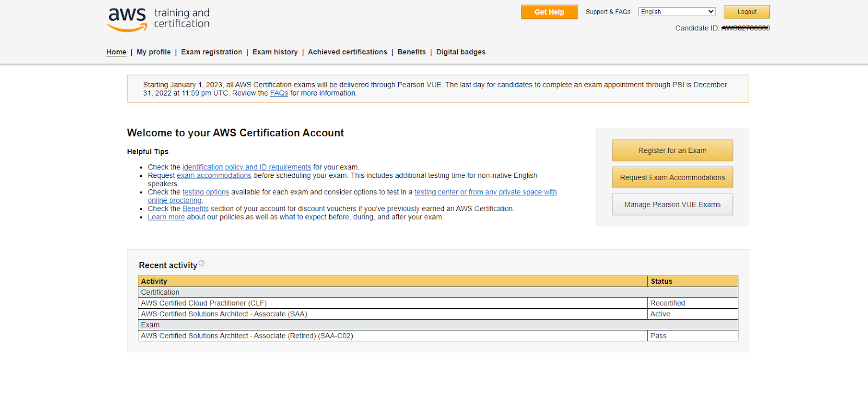This screenshot has width=868, height=414.
Task: Click the Candidate ID text
Action: tap(722, 28)
